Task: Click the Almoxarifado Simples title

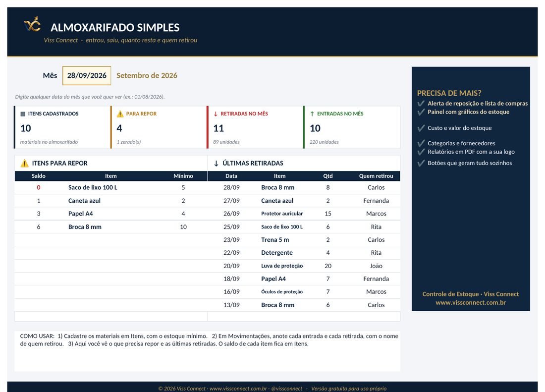Action: point(115,27)
